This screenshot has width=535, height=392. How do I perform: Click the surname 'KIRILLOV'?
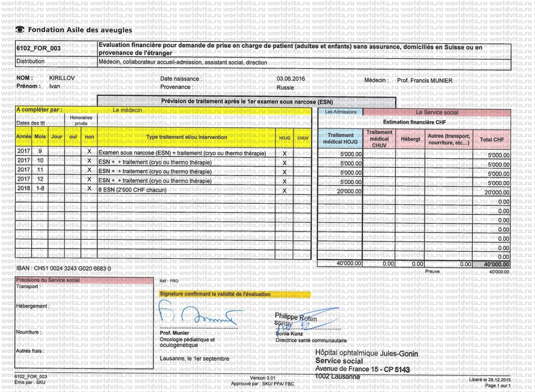[62, 78]
